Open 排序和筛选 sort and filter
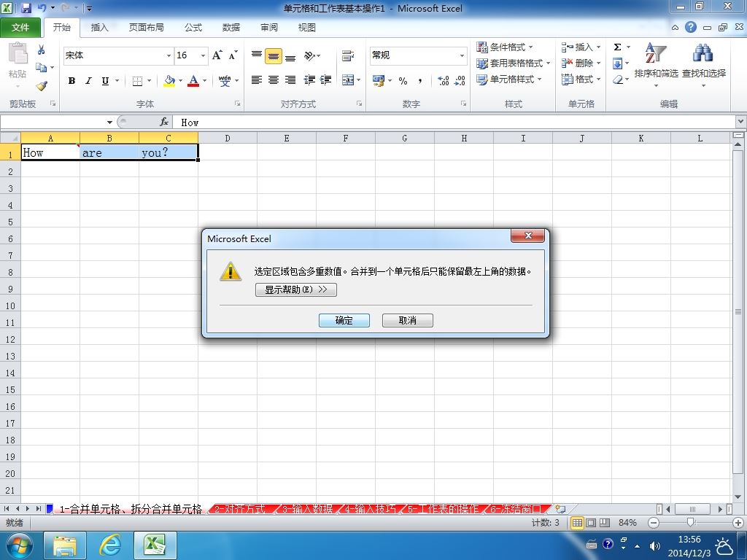Image resolution: width=747 pixels, height=560 pixels. point(656,64)
